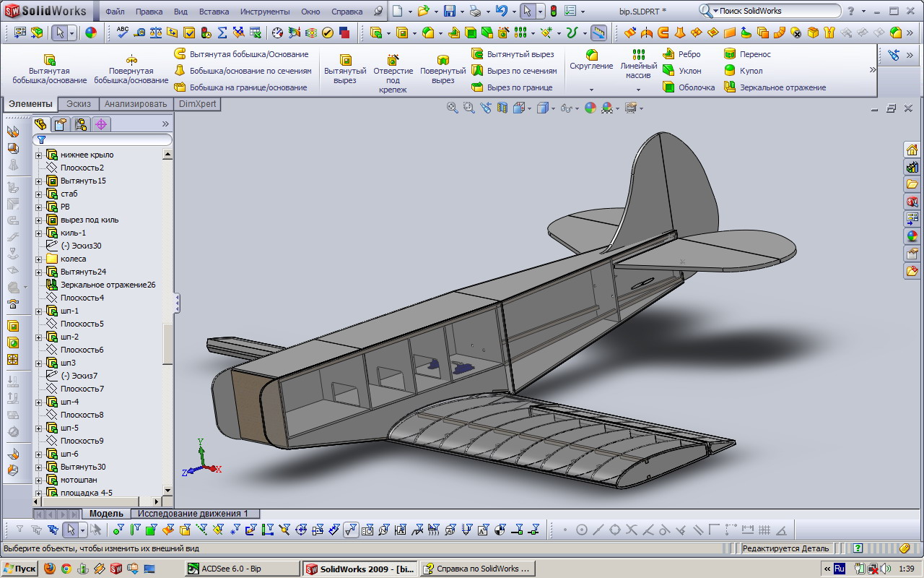Switch to Исследование движения 1 tab

pyautogui.click(x=193, y=514)
